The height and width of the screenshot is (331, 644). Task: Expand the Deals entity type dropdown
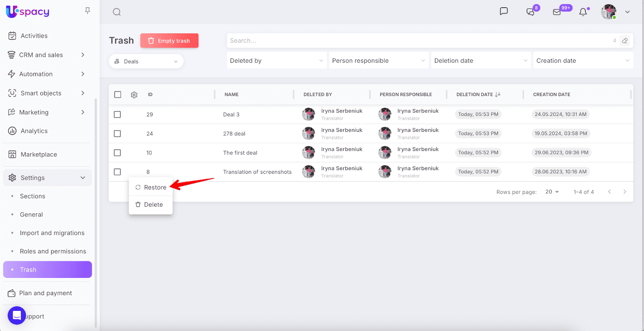coord(146,62)
